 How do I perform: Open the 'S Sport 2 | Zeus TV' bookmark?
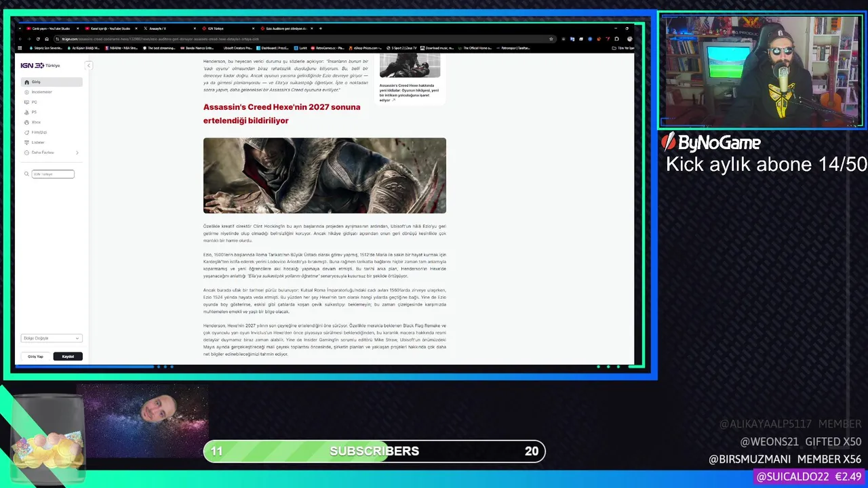tap(402, 48)
